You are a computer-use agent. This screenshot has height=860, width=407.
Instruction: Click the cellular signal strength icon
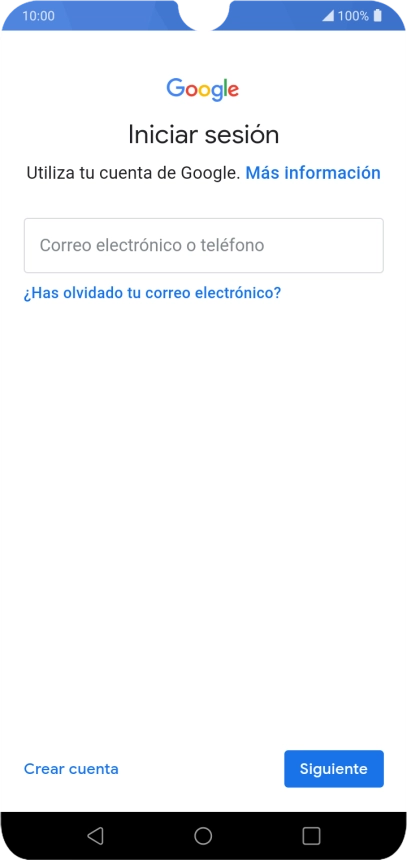pyautogui.click(x=328, y=16)
